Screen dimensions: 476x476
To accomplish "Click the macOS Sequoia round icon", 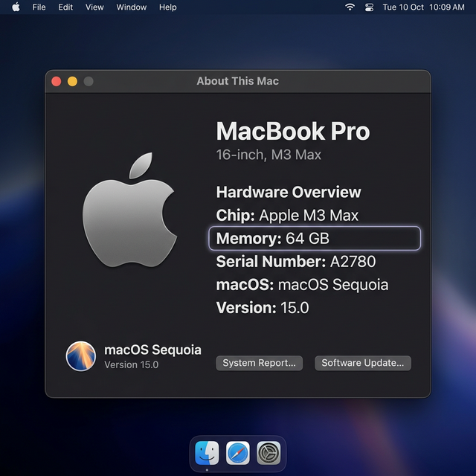I will pyautogui.click(x=81, y=356).
